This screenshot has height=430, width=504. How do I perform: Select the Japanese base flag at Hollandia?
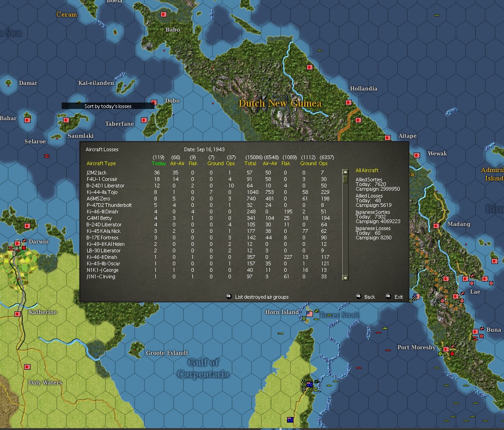click(x=349, y=103)
